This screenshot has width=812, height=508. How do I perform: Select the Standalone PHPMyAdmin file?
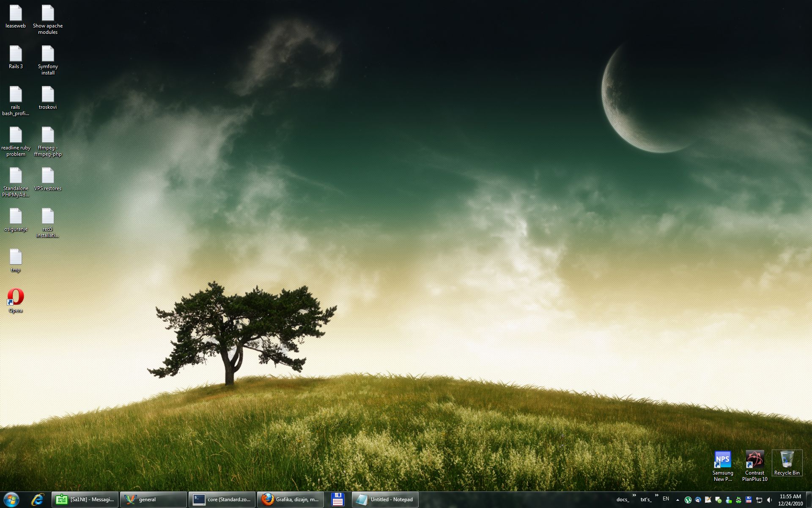click(16, 182)
